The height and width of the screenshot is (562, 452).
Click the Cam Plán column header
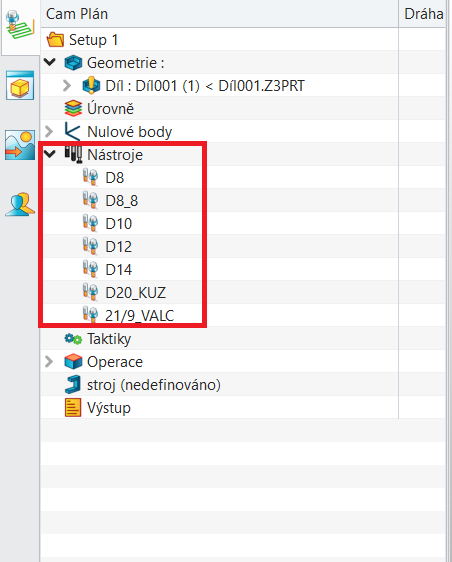pos(219,14)
